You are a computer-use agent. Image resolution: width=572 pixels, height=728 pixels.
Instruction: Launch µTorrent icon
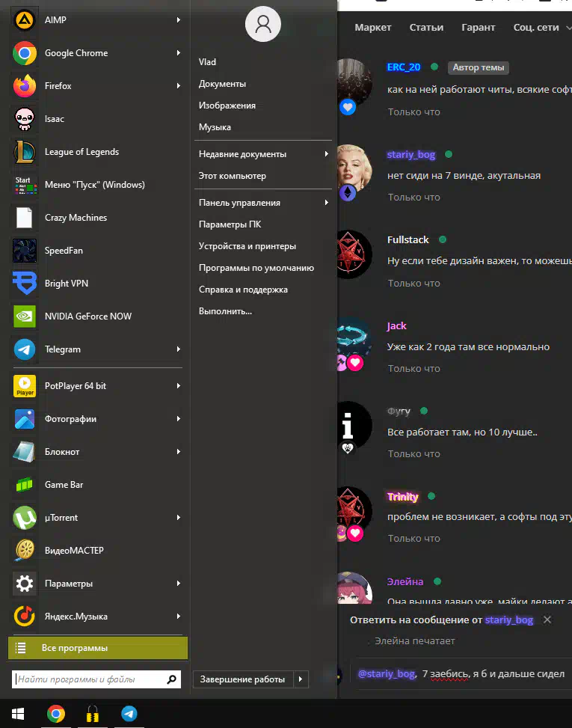coord(24,518)
